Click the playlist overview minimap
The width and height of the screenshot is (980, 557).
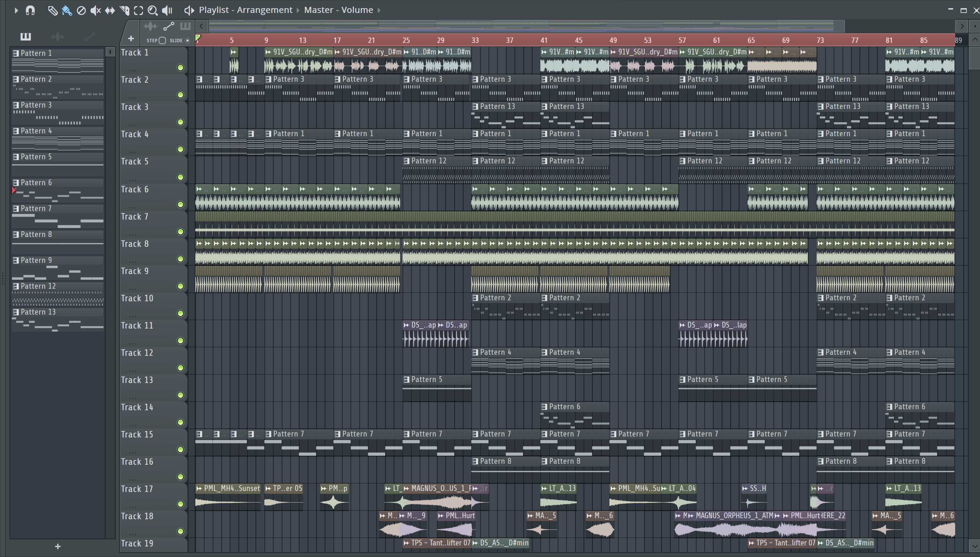(x=526, y=26)
